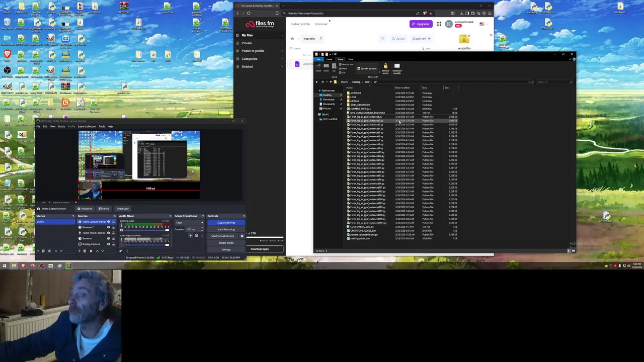Toggle visibility of the Display Capture source
Image resolution: width=644 pixels, height=362 pixels.
(108, 244)
